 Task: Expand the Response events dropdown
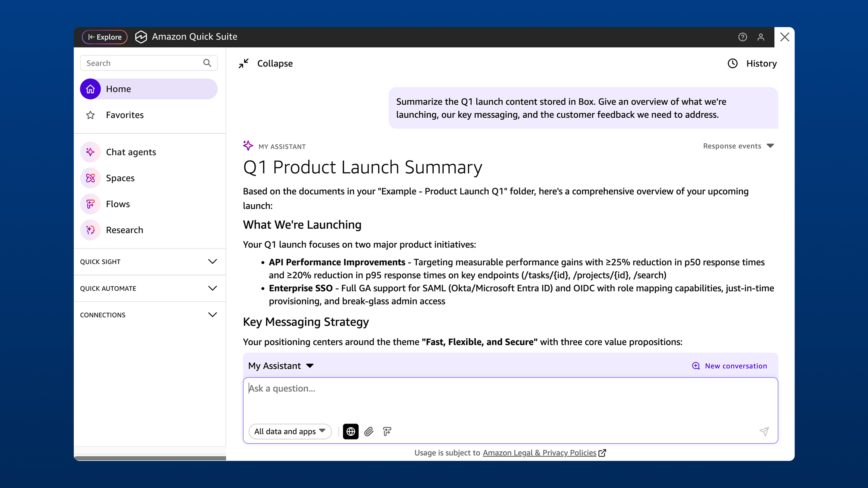(738, 146)
